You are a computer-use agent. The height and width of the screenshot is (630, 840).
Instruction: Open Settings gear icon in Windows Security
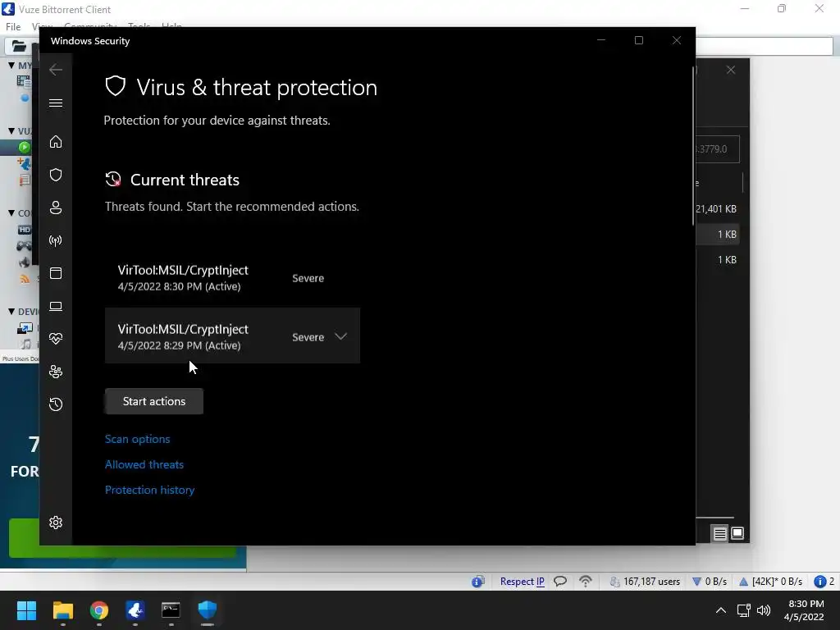(x=56, y=523)
